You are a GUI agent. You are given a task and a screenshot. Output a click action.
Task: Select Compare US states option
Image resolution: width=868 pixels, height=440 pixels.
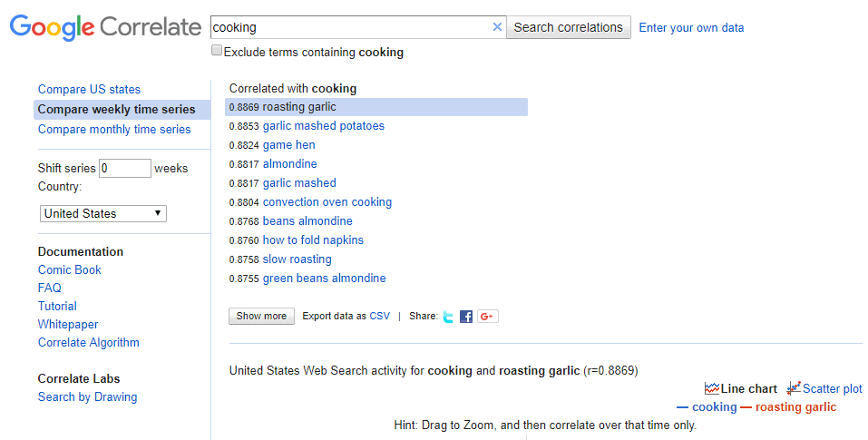pos(89,90)
